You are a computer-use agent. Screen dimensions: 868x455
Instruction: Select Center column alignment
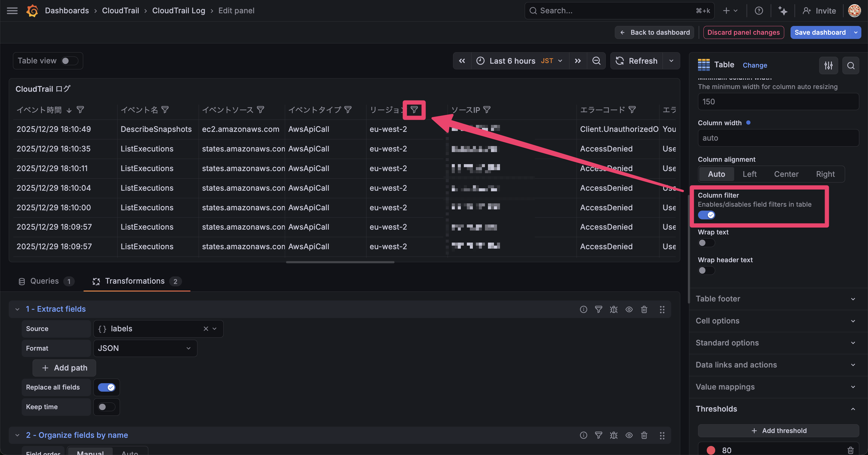(x=786, y=174)
